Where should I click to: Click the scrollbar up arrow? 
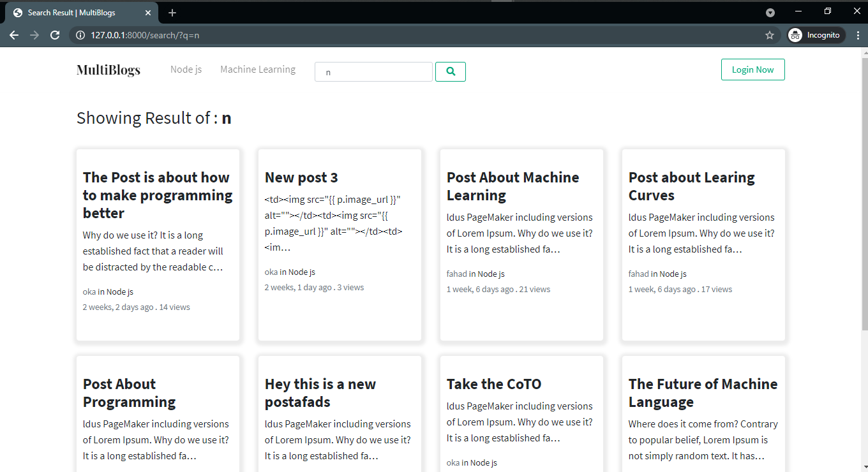864,52
